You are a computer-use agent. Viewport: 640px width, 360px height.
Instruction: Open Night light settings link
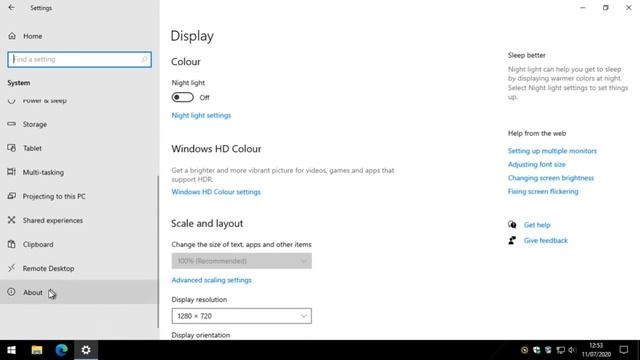201,116
